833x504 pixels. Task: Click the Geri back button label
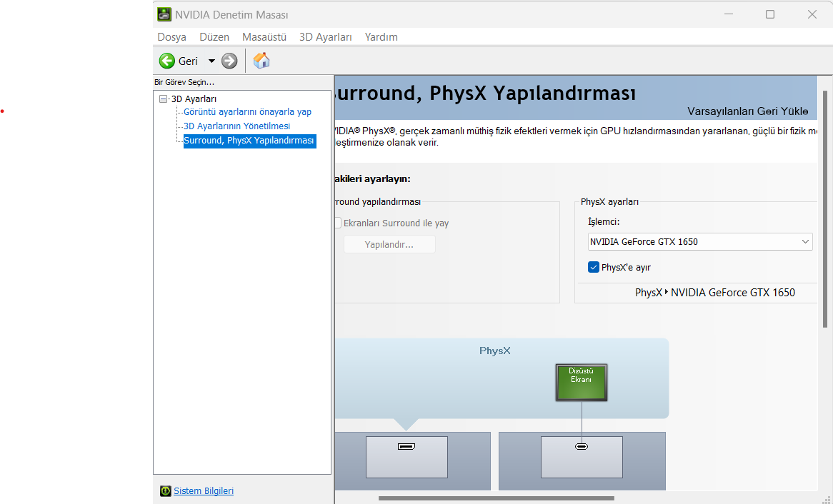tap(188, 61)
